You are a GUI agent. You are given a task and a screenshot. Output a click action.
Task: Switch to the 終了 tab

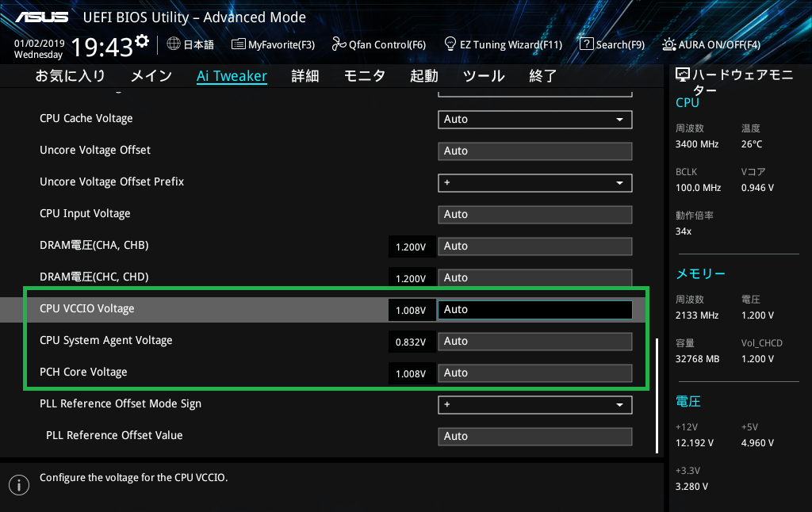542,76
